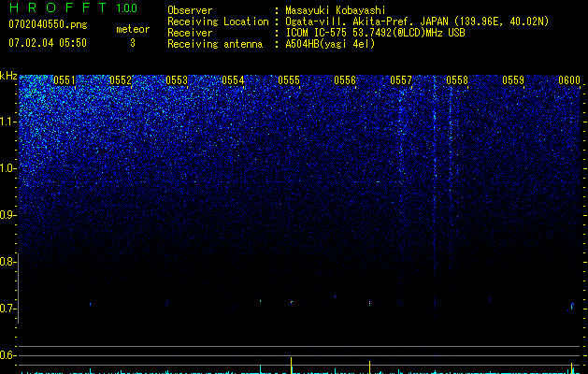Click the kHz axis unit label
This screenshot has width=588, height=374.
tap(8, 76)
